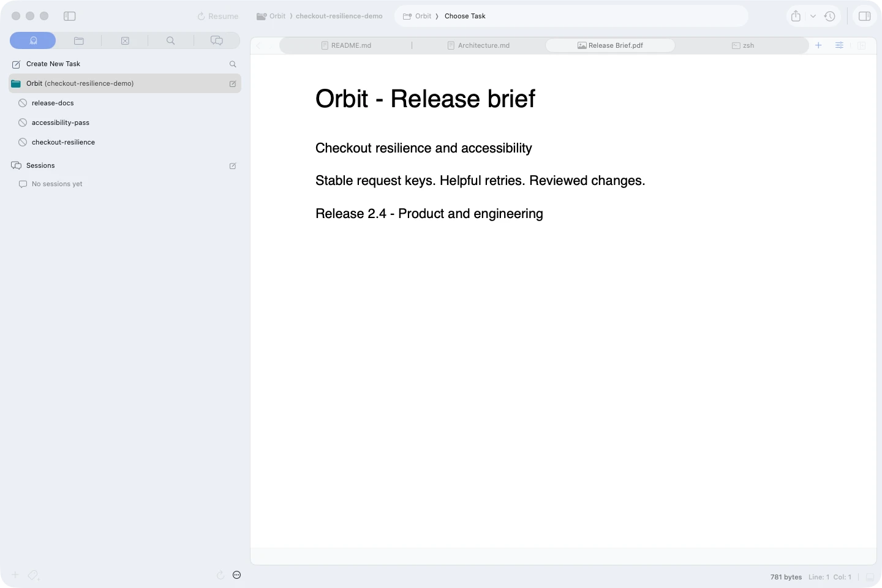882x588 pixels.
Task: Add a new tab with the plus icon
Action: click(818, 45)
